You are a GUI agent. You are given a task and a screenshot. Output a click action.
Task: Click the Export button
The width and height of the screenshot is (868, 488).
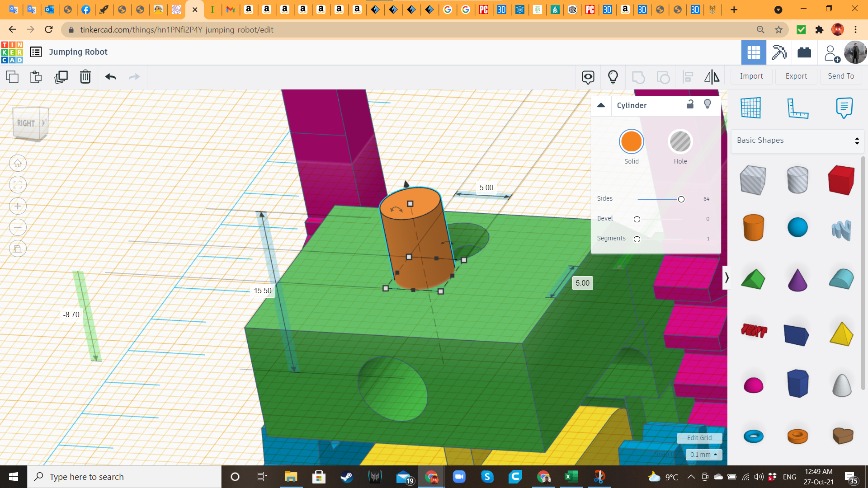(x=796, y=76)
